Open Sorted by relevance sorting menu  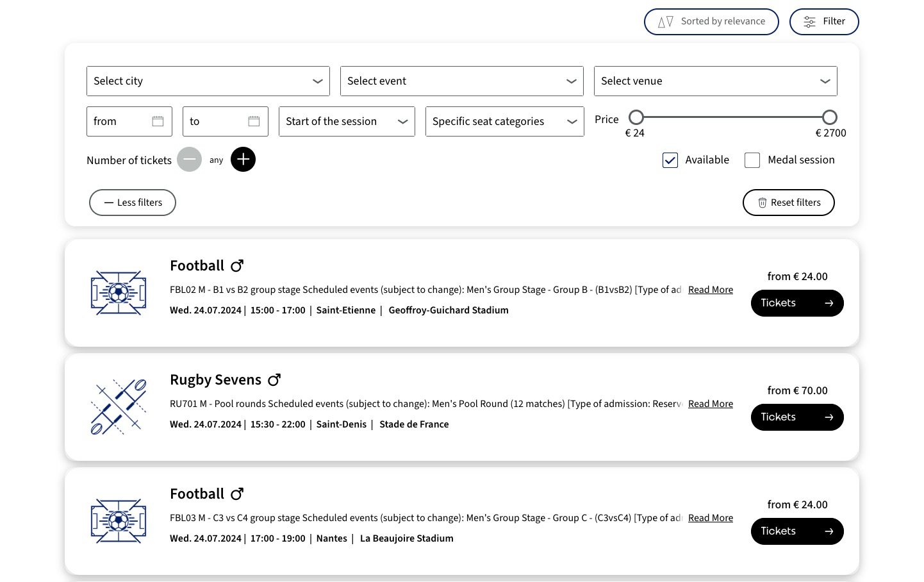click(x=711, y=22)
